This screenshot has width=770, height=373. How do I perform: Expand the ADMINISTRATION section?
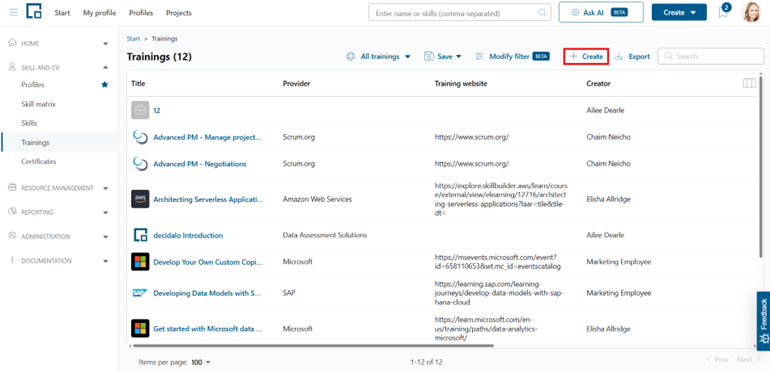106,237
